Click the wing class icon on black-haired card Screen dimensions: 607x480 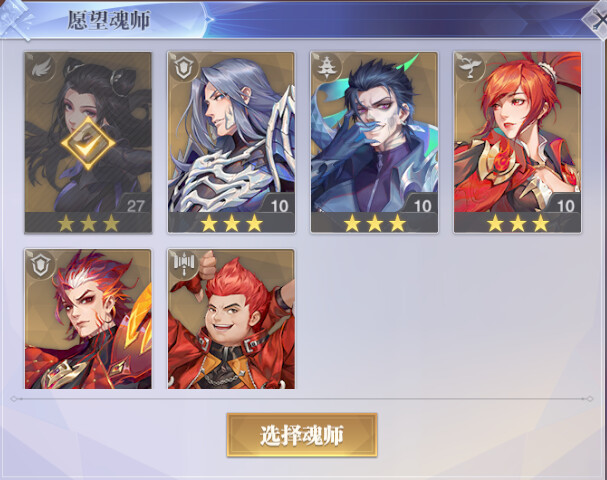click(41, 69)
